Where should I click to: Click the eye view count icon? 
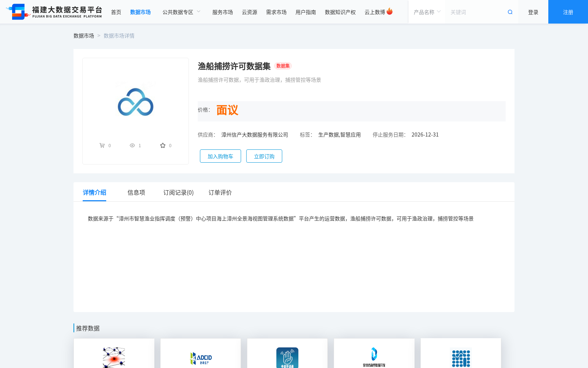132,146
